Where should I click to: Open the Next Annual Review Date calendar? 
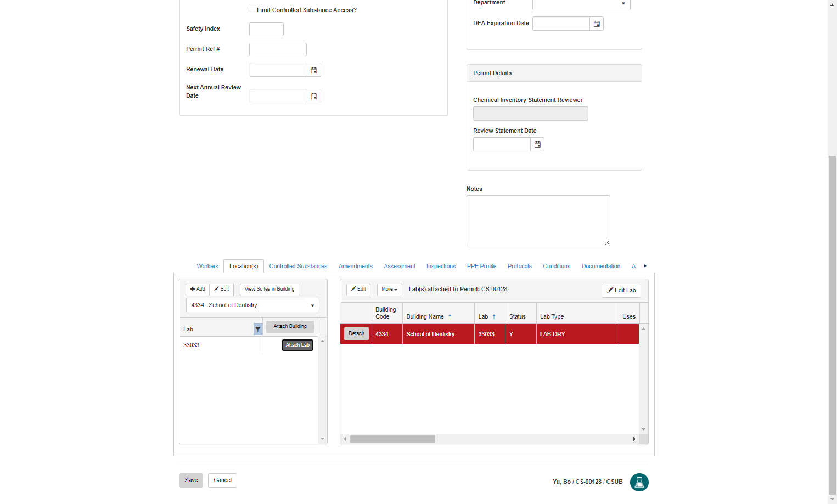point(314,97)
